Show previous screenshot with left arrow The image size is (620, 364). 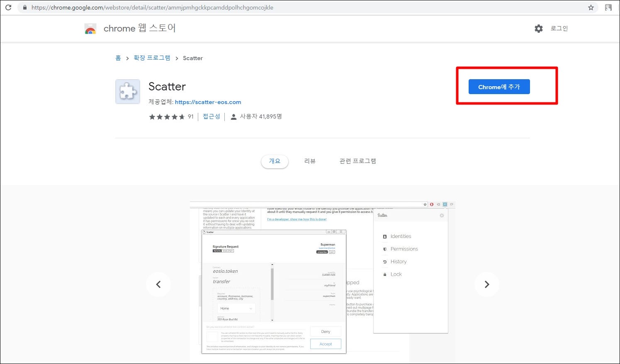tap(158, 284)
